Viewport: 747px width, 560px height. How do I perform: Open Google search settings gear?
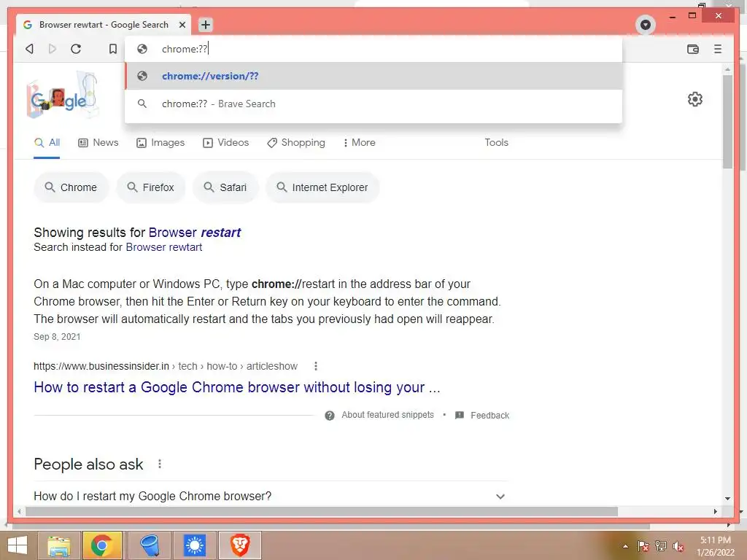(x=695, y=99)
